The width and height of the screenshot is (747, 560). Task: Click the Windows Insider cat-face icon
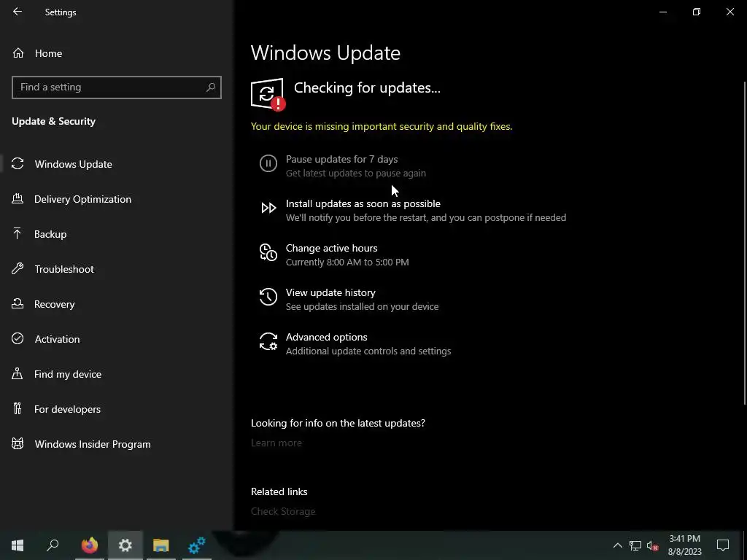[18, 444]
